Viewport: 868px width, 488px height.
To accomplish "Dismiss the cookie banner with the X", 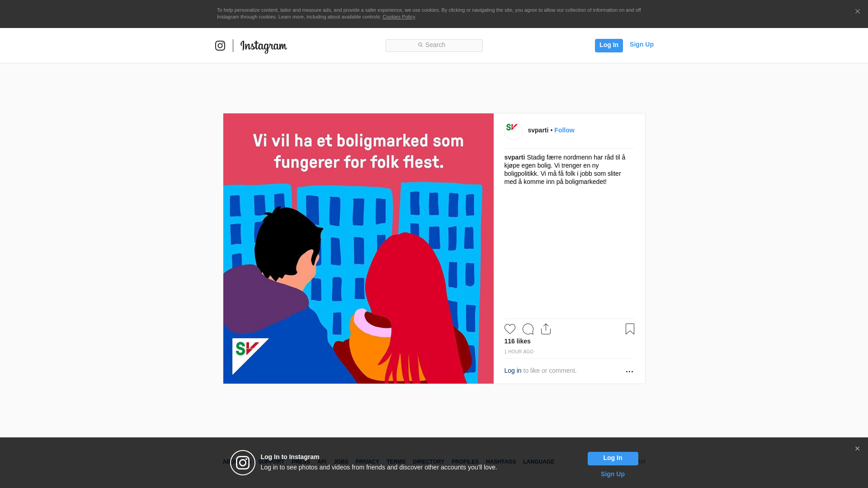I will pos(857,12).
